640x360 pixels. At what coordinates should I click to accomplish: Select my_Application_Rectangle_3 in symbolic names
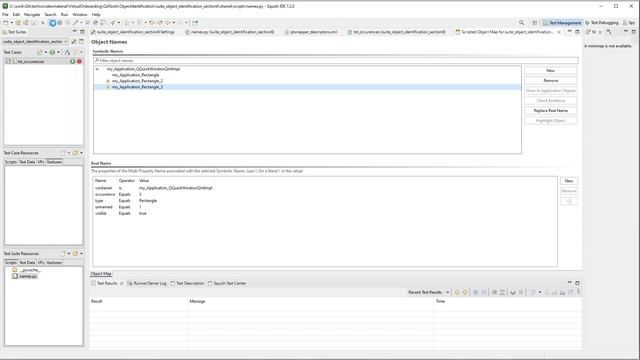[x=138, y=87]
